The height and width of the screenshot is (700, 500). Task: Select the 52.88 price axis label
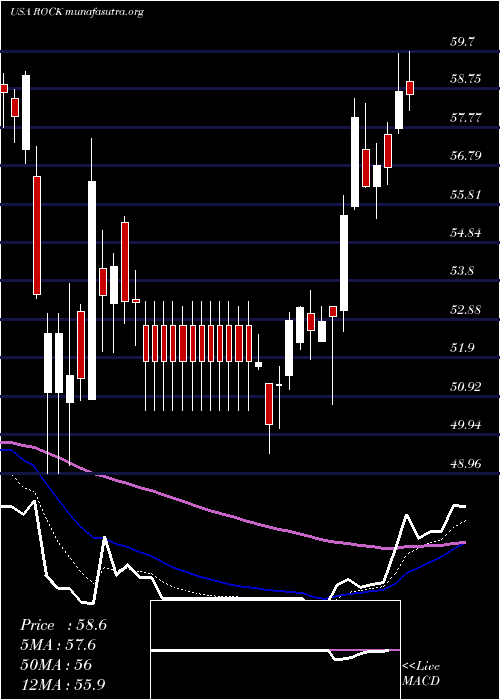coord(466,309)
